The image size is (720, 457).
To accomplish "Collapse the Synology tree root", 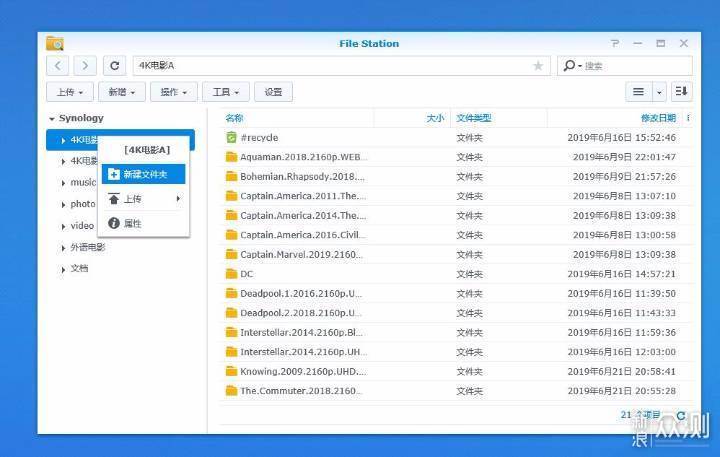I will [x=52, y=118].
